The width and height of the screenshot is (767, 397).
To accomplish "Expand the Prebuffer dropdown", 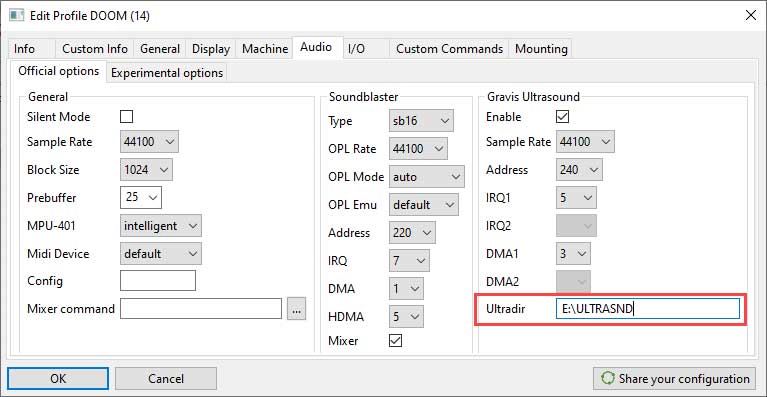I will coord(141,198).
